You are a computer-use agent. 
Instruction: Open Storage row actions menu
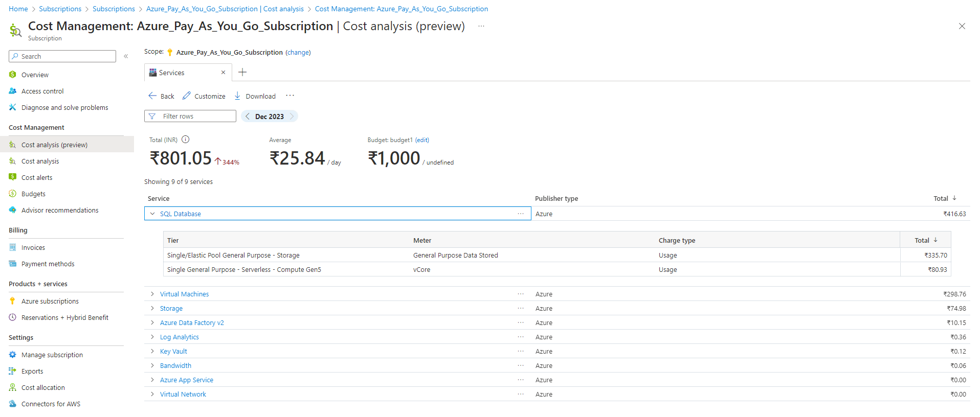point(521,308)
